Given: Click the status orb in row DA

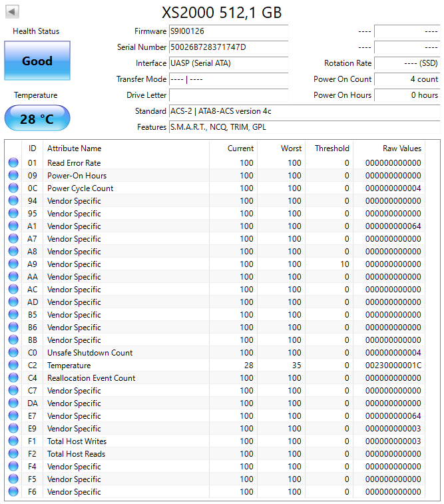Looking at the screenshot, I should 13,403.
